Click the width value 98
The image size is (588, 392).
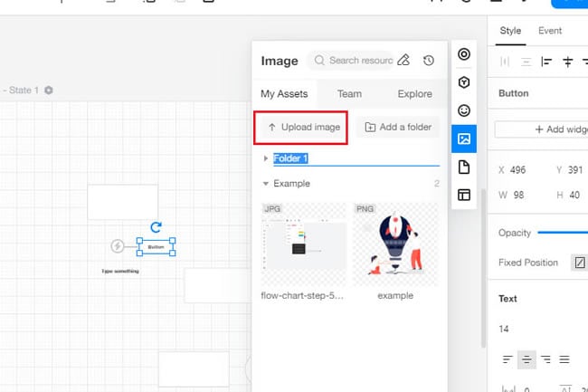coord(518,195)
